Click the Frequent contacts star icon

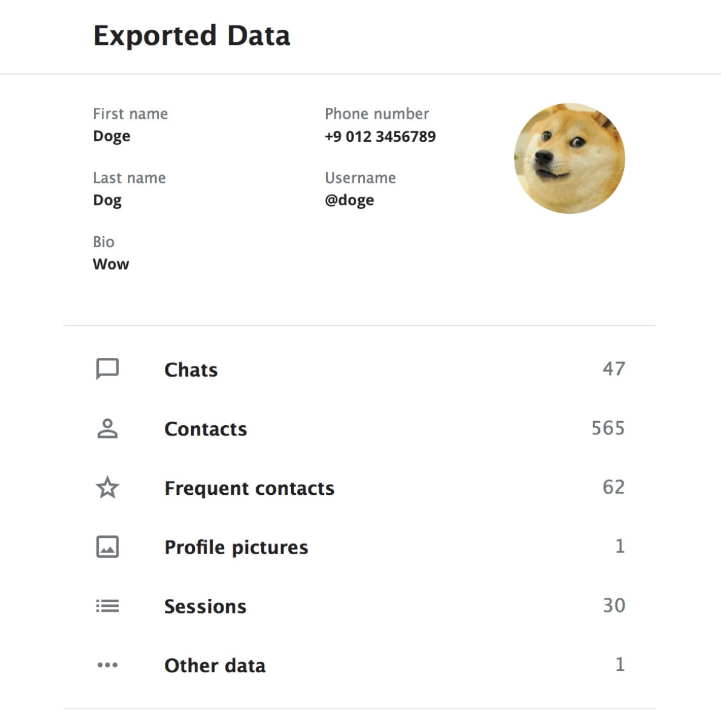pos(107,488)
